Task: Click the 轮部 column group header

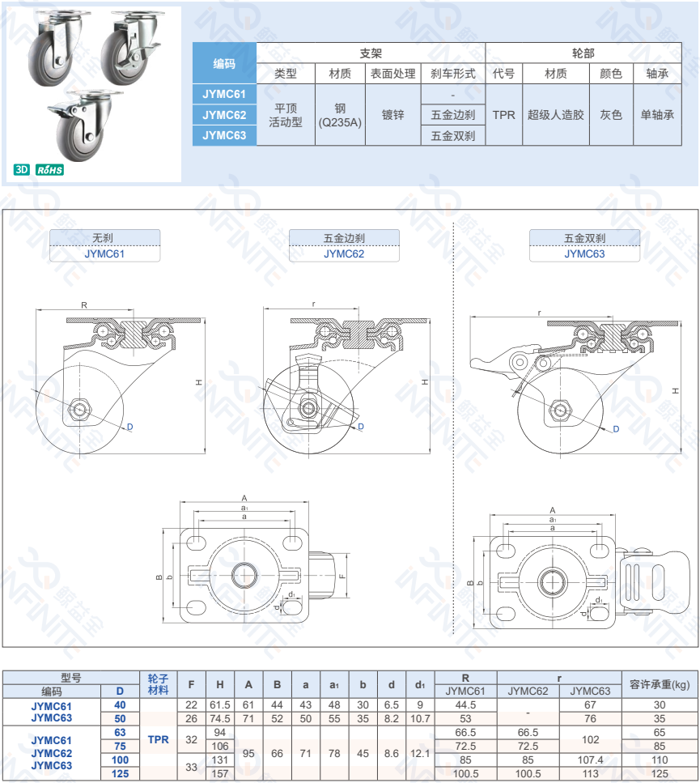Action: tap(583, 53)
